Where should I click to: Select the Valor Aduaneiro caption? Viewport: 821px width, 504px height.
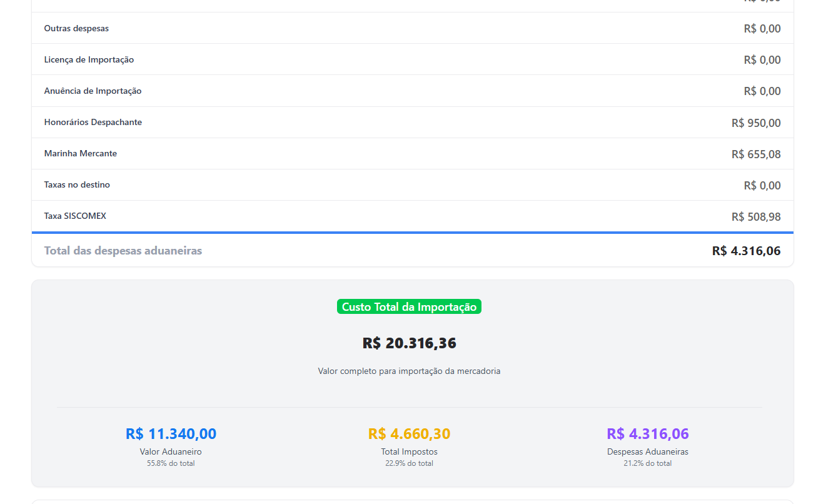(x=171, y=451)
